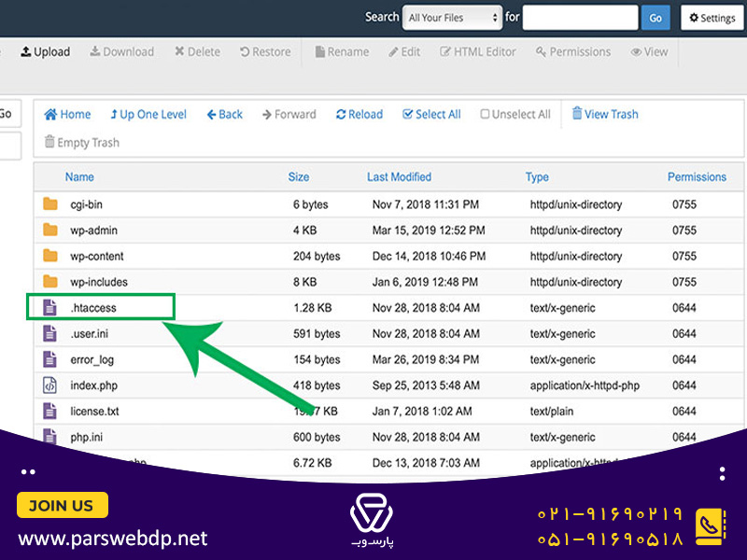Select the php.ini file name
The width and height of the screenshot is (747, 560).
tap(86, 437)
